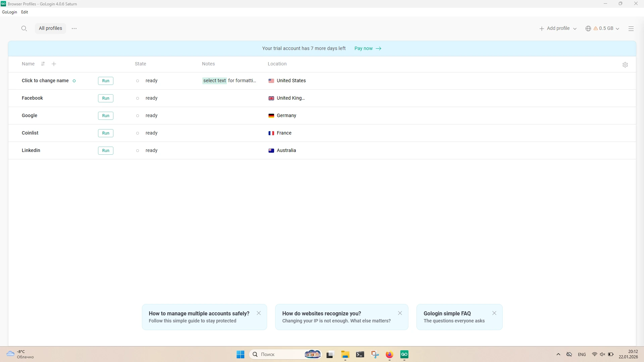
Task: Click the ready state in the Google row
Action: tap(151, 116)
